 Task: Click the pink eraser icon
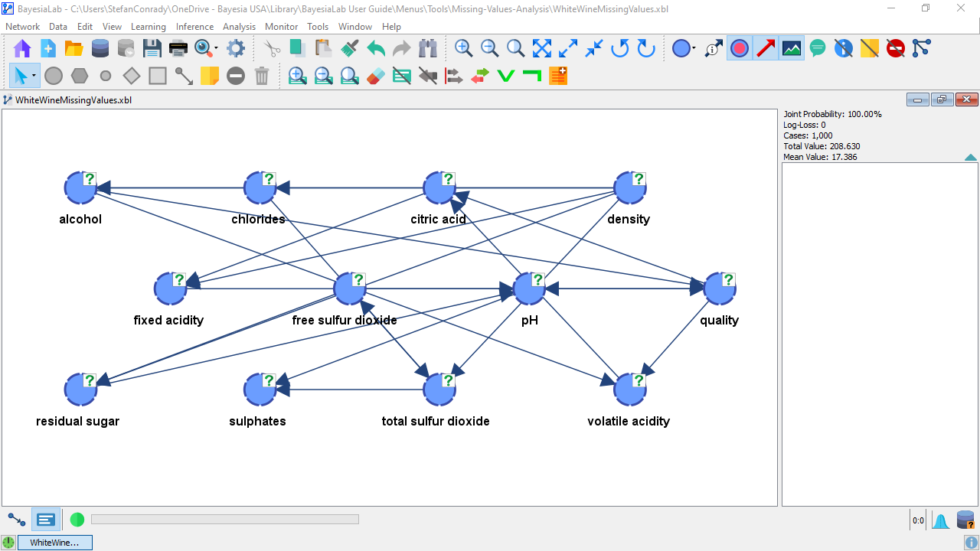(375, 76)
